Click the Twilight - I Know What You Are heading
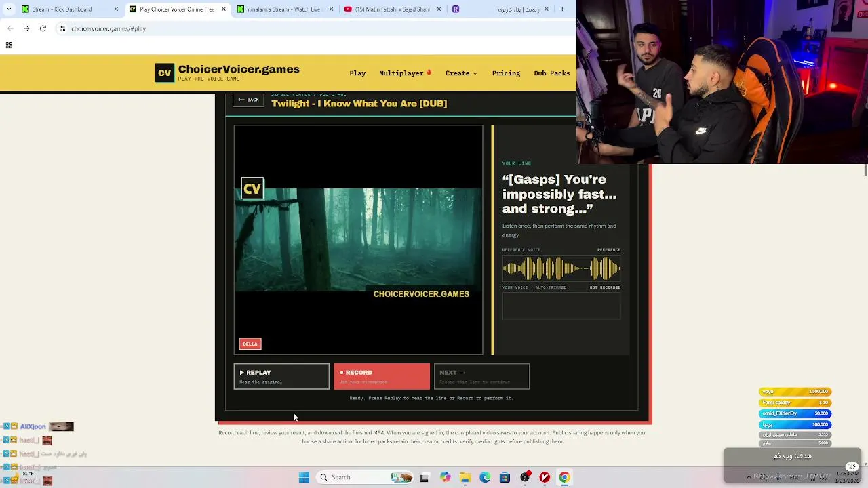 [359, 104]
